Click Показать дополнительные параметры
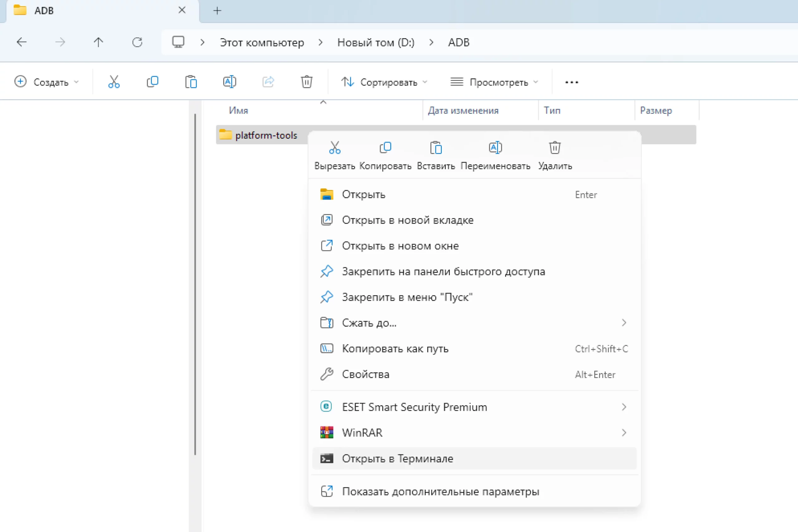Viewport: 798px width, 532px height. click(440, 491)
